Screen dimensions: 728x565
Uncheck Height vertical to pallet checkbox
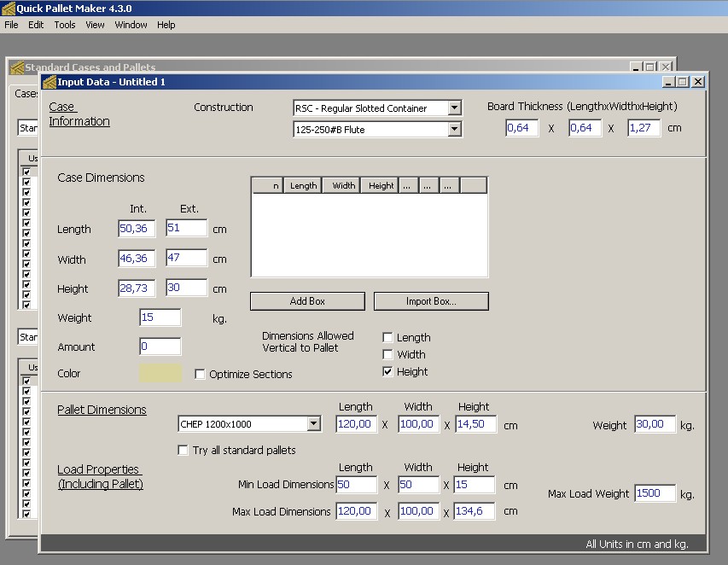(387, 371)
